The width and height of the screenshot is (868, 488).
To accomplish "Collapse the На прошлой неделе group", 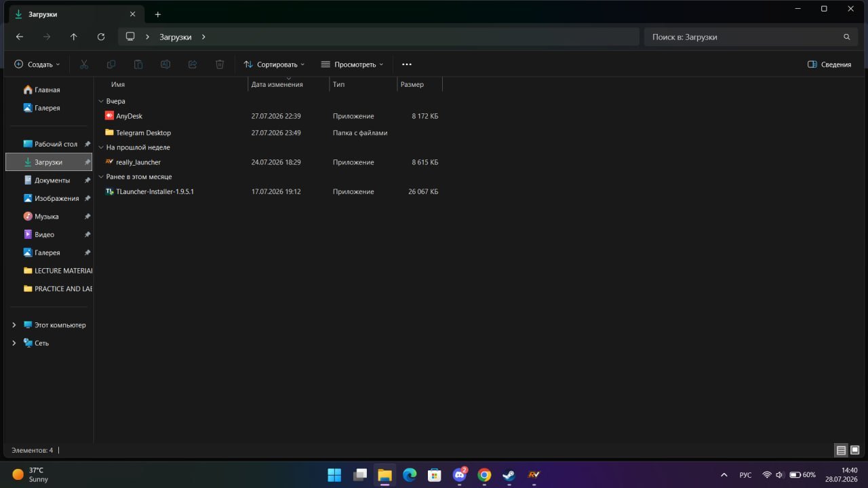I will click(x=101, y=147).
